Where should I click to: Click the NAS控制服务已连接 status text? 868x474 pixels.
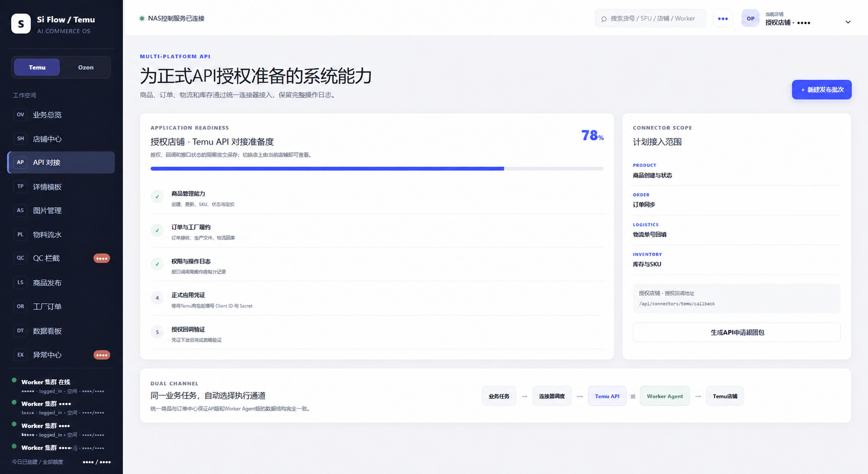176,18
